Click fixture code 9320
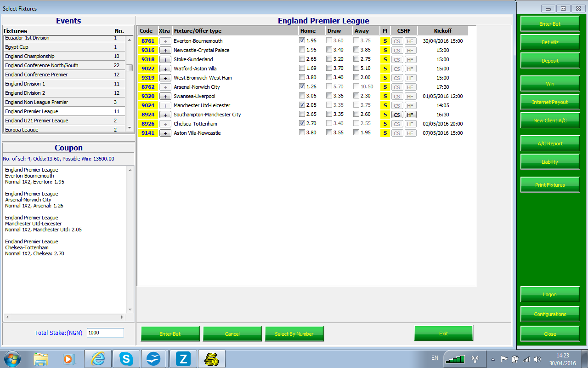 tap(148, 96)
